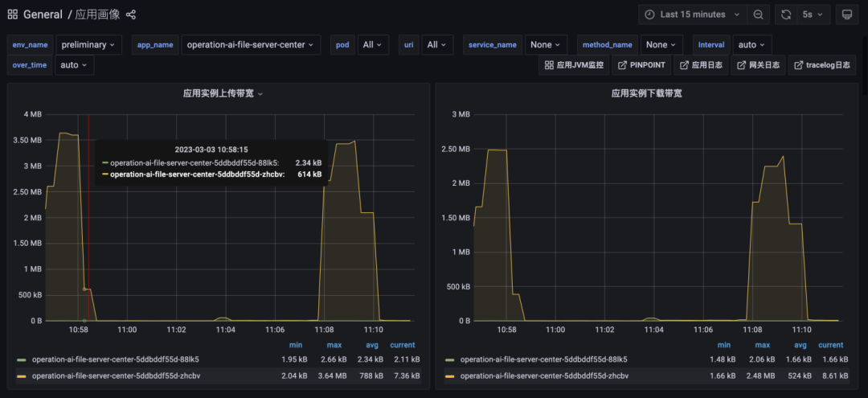
Task: Open the over_time auto dropdown
Action: 74,65
